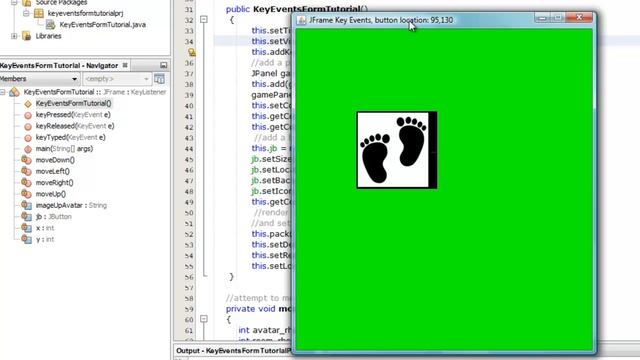640x360 pixels.
Task: Close the JFrame Key Events window
Action: tap(579, 17)
